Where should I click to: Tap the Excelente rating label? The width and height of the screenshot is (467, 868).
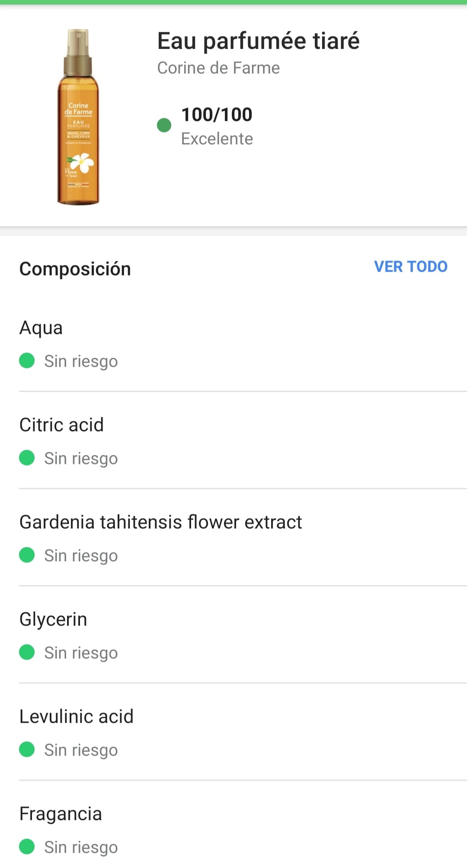pyautogui.click(x=217, y=139)
